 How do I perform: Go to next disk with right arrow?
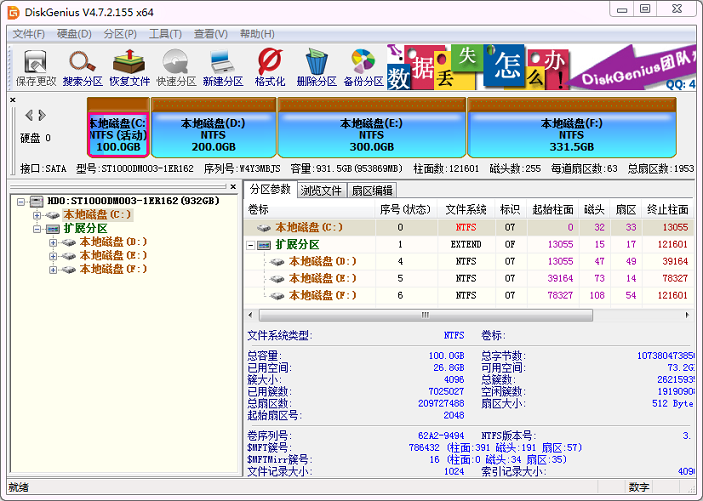click(x=42, y=115)
